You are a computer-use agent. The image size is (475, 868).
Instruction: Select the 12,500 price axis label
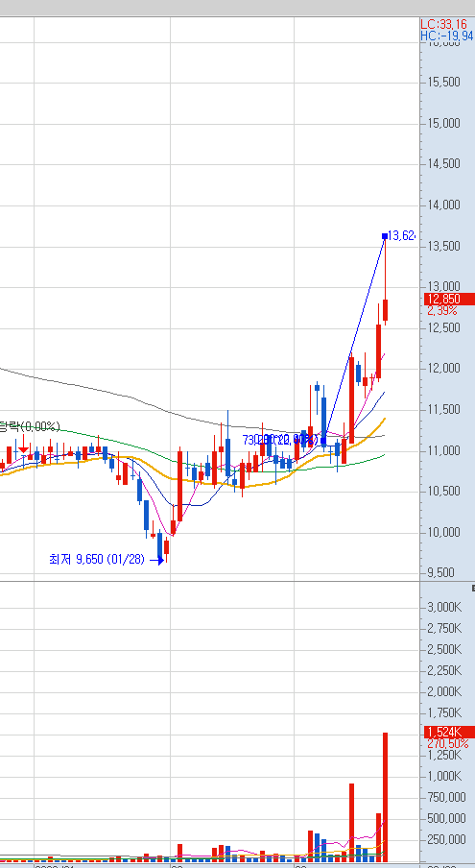443,327
